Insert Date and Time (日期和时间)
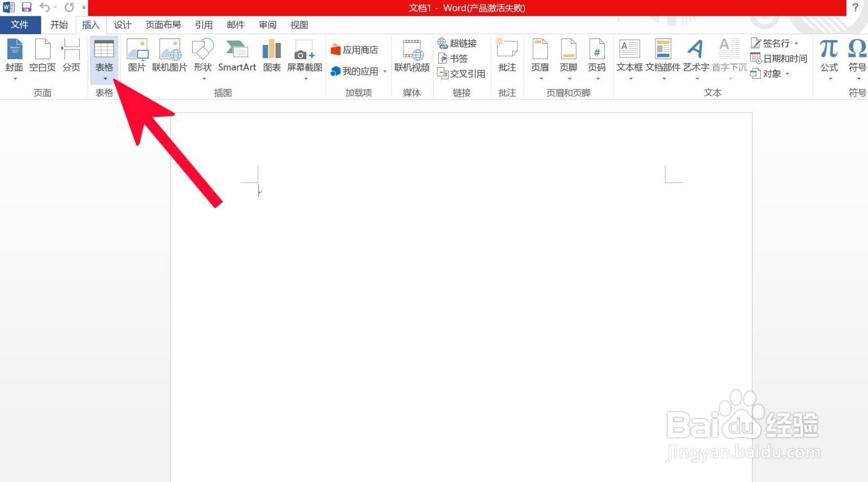This screenshot has width=868, height=482. pos(779,58)
